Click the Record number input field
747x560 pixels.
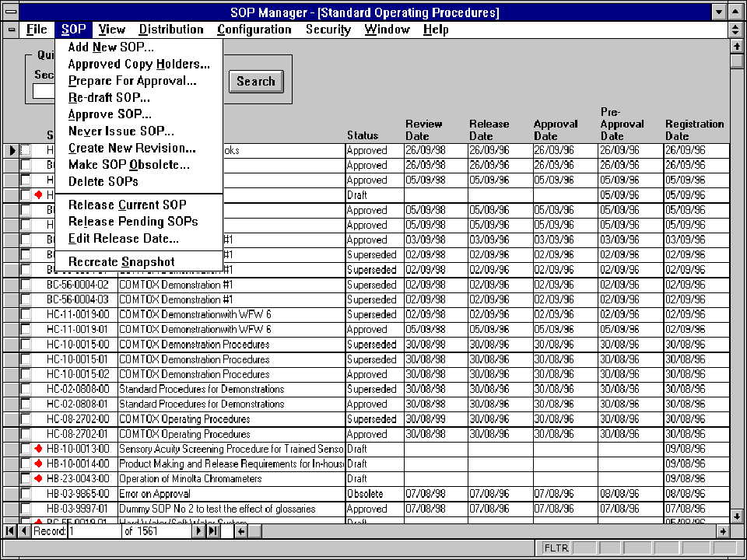point(94,531)
